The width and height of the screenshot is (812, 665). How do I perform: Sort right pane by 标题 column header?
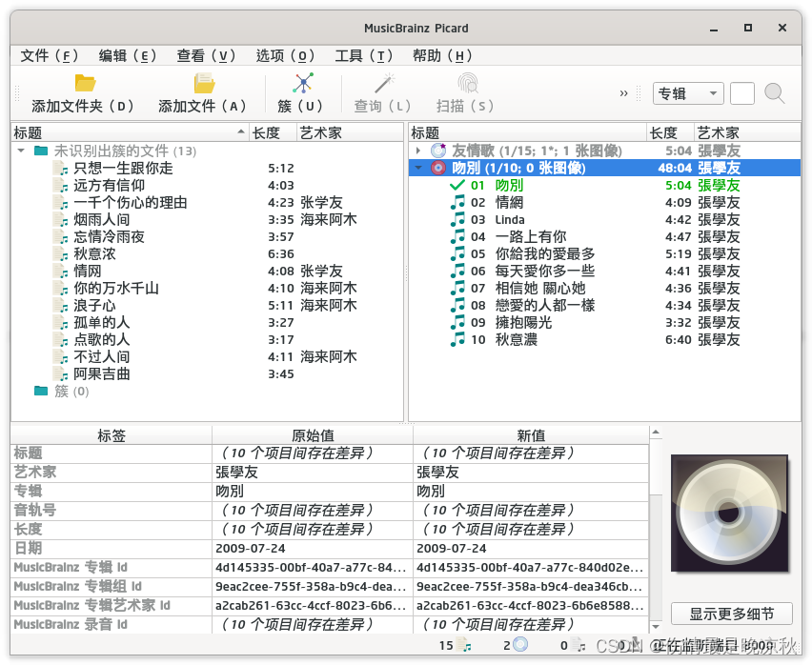tap(528, 132)
